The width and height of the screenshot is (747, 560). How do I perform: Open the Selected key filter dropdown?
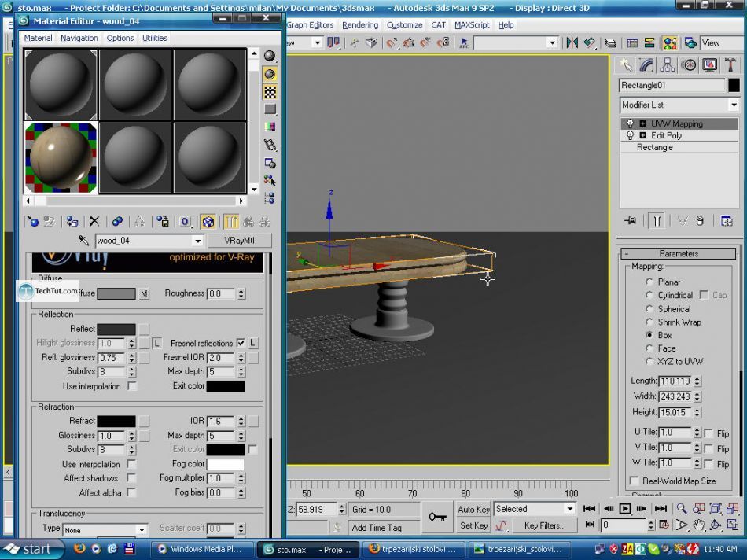570,509
